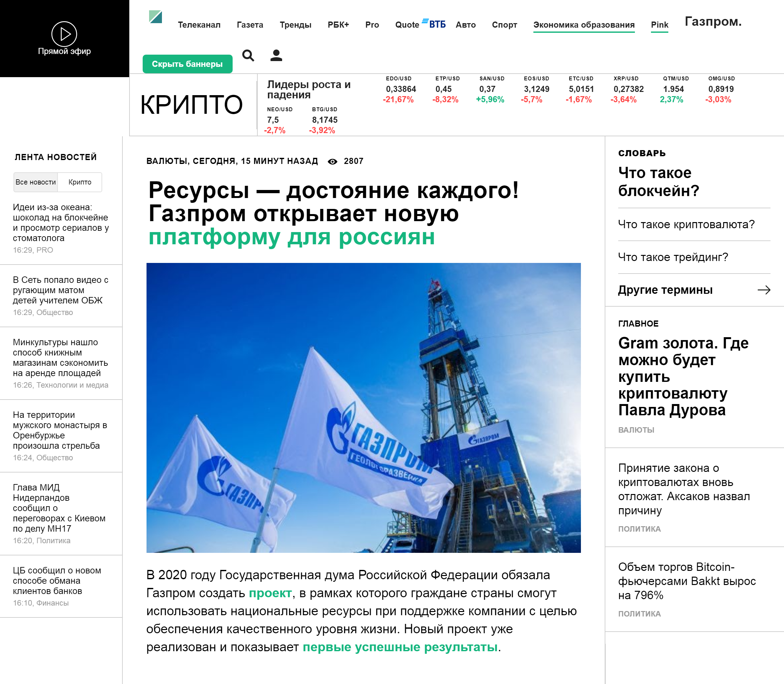Image resolution: width=784 pixels, height=684 pixels.
Task: Select the Pro menu item
Action: [x=372, y=25]
